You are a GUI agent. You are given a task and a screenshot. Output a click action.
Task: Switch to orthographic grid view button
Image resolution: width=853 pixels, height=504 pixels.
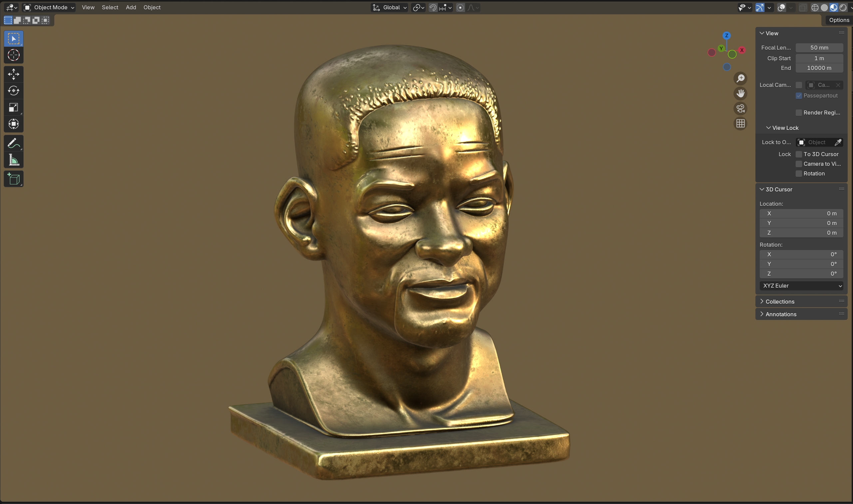[x=740, y=123]
